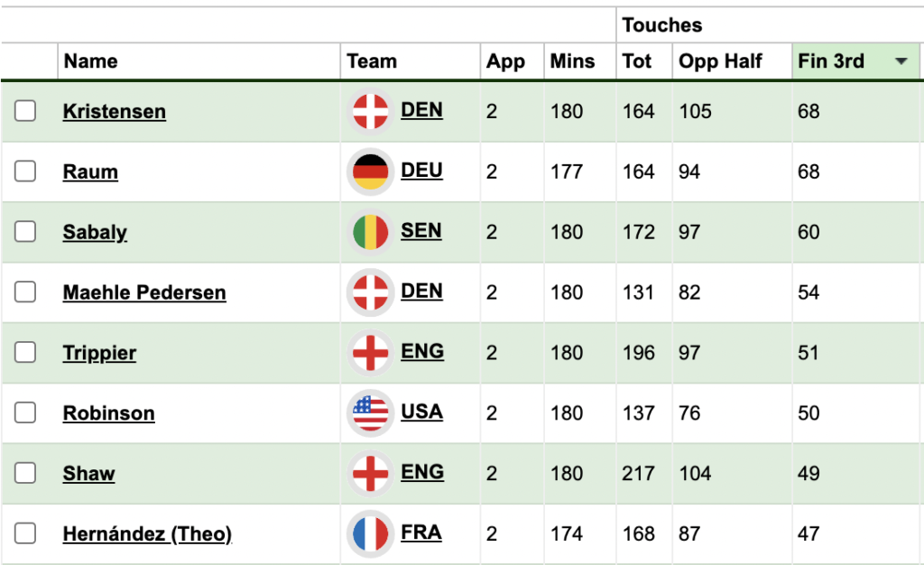Click the Denmark flag next to Maehle Pedersen
924x565 pixels.
pyautogui.click(x=370, y=292)
